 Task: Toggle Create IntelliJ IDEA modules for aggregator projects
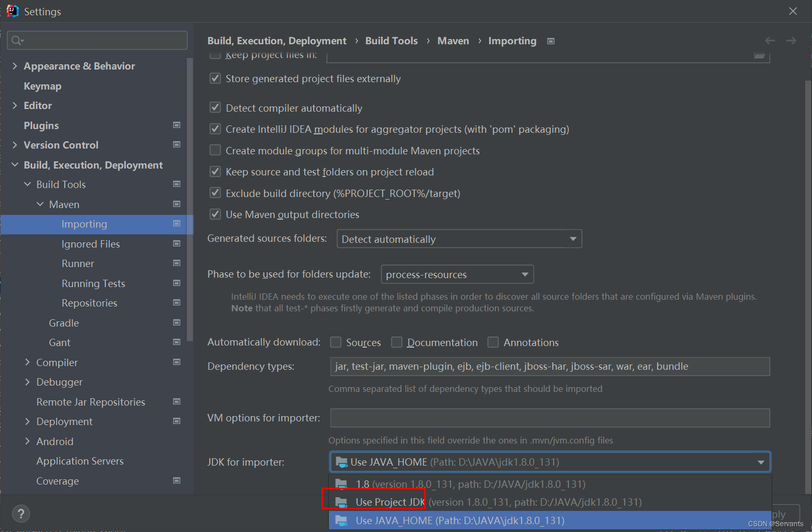point(215,129)
